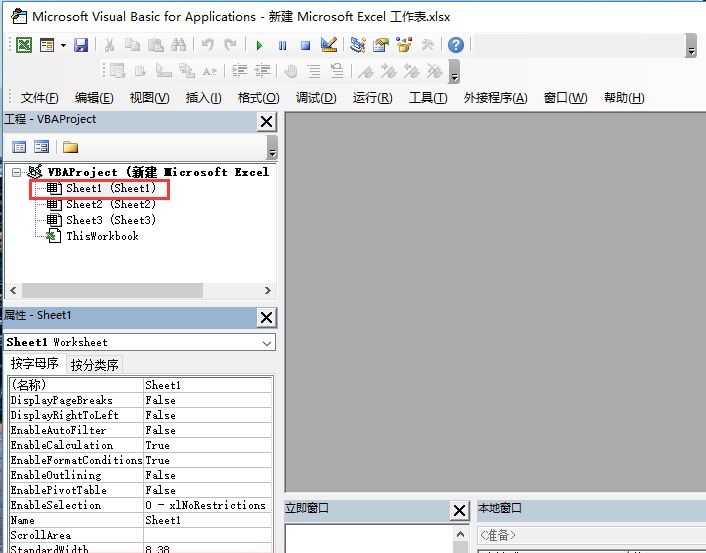Click the Paste clipboard icon
The image size is (706, 553).
click(x=156, y=45)
